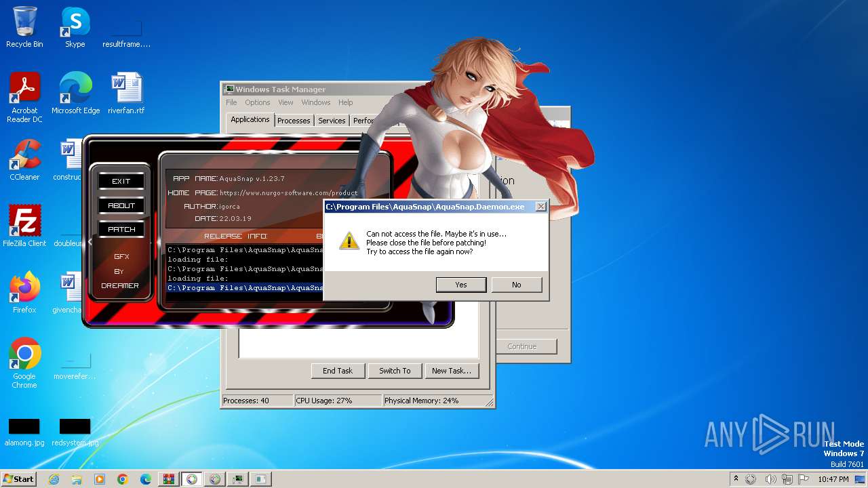
Task: Open the network status tray icon
Action: point(787,479)
